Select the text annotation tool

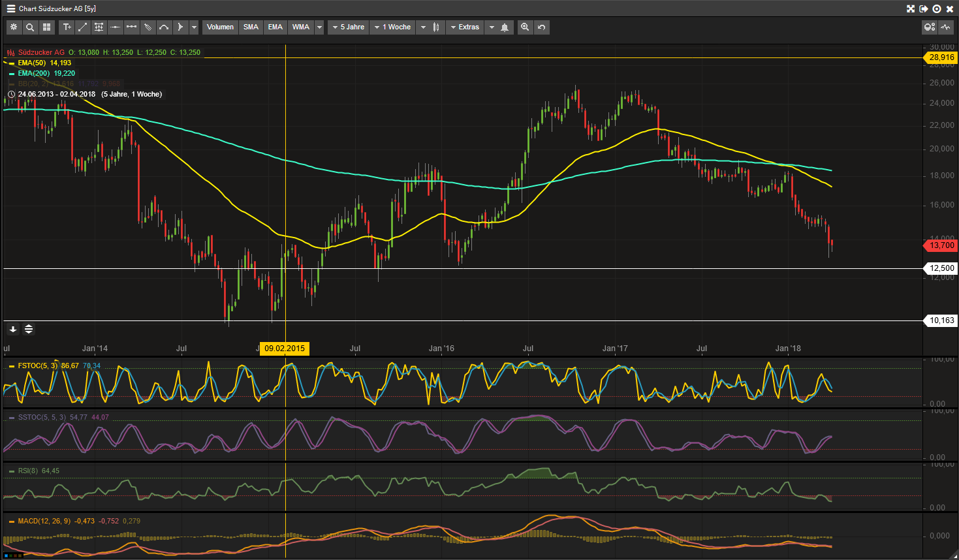67,27
